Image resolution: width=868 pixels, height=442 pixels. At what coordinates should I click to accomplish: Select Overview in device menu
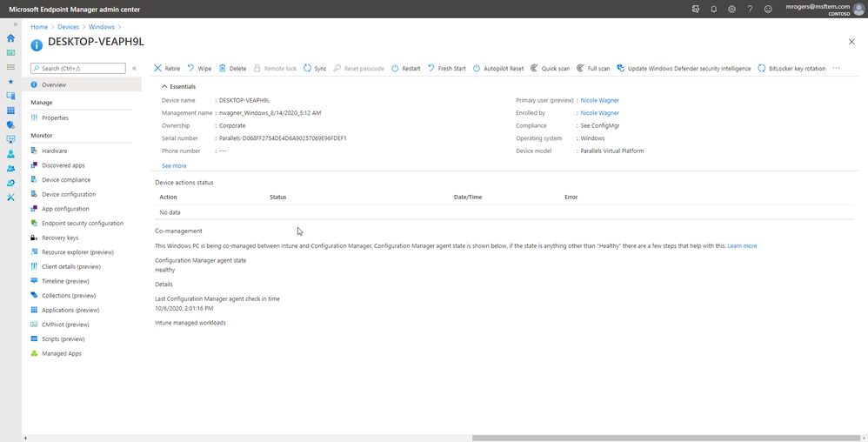click(82, 84)
